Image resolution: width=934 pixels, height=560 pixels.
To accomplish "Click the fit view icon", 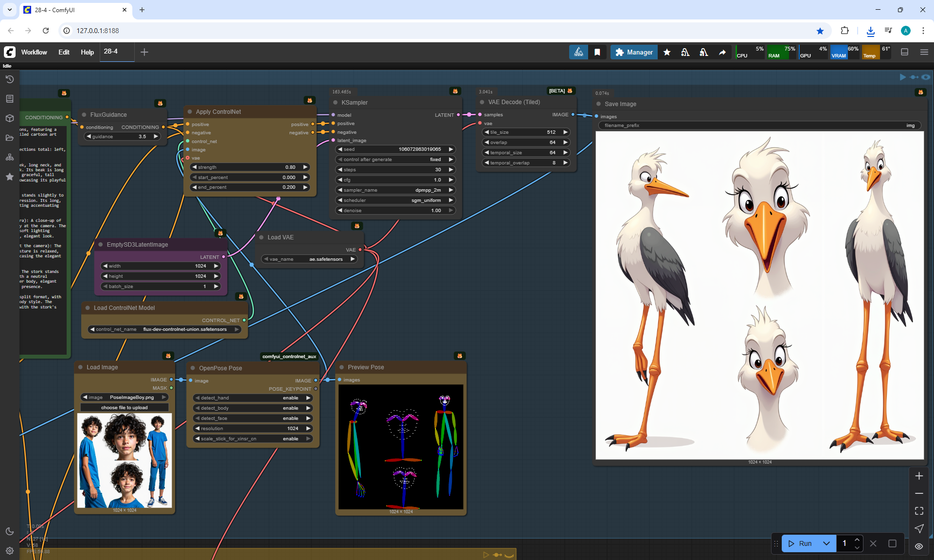I will [919, 511].
